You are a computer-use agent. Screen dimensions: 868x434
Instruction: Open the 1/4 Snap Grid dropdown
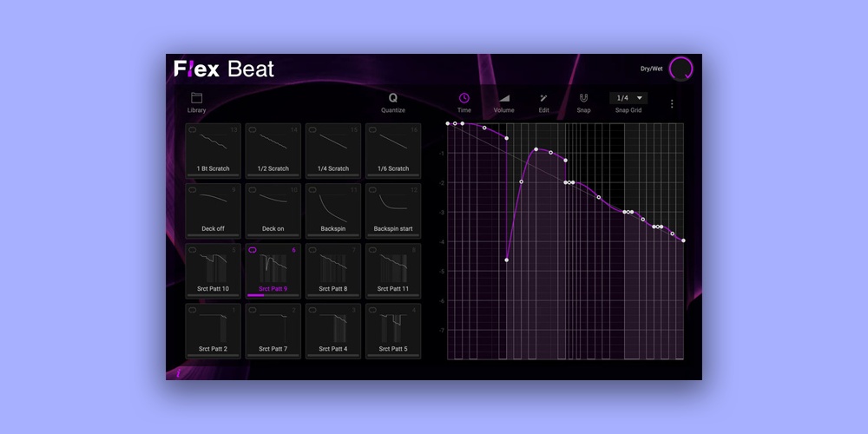(628, 98)
